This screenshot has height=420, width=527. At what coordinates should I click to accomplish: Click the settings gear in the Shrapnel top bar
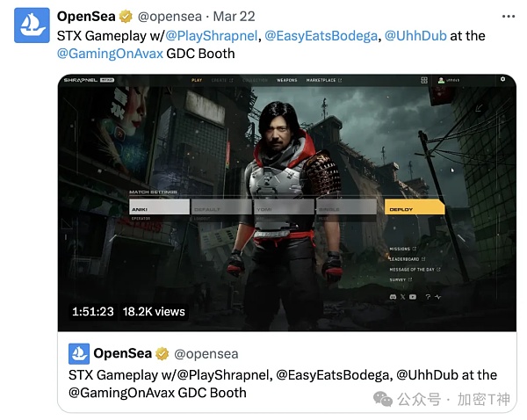pyautogui.click(x=502, y=79)
